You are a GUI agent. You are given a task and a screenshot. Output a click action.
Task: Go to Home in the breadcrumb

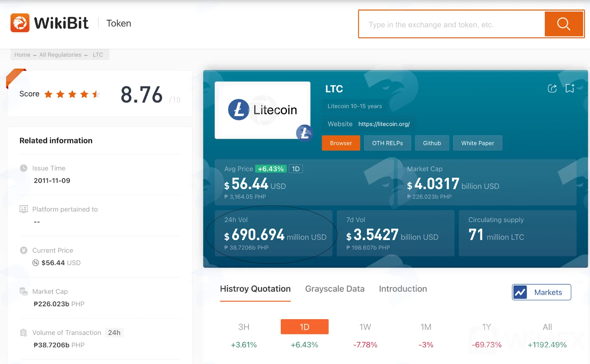[22, 55]
